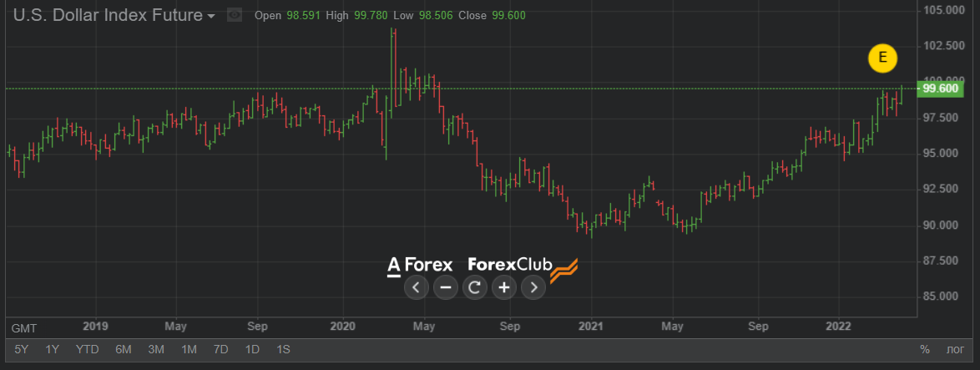The image size is (980, 370).
Task: Select the 5Y time range
Action: 21,349
